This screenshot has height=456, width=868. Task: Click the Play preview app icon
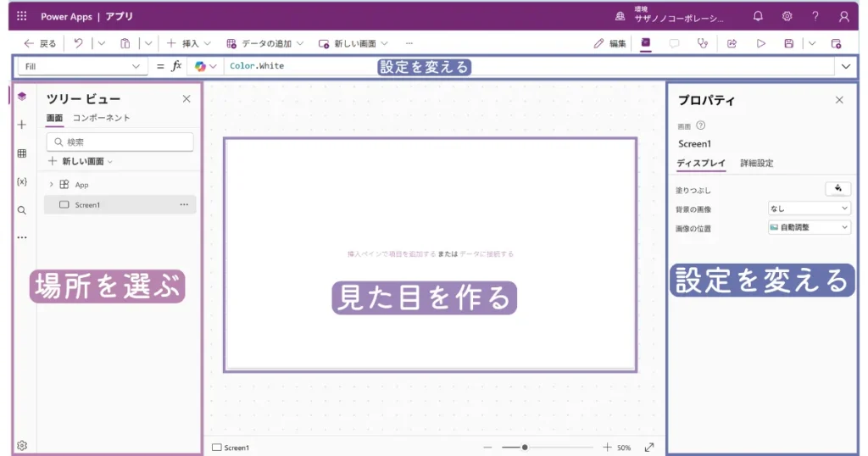(x=760, y=43)
